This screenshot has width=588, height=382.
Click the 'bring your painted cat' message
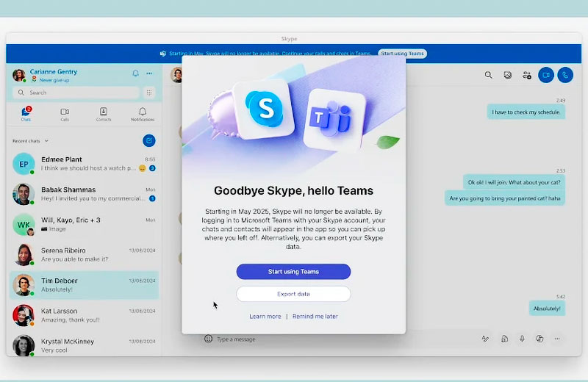pos(505,198)
